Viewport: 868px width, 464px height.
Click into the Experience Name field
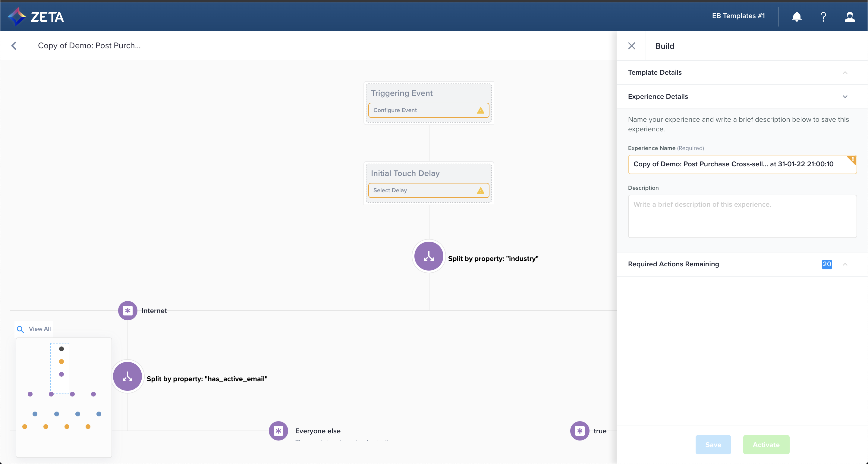pyautogui.click(x=738, y=164)
